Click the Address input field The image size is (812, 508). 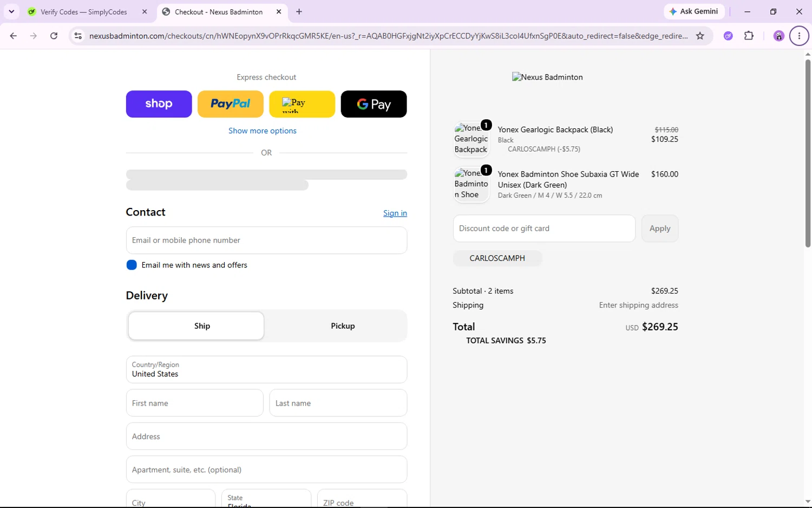(x=266, y=436)
